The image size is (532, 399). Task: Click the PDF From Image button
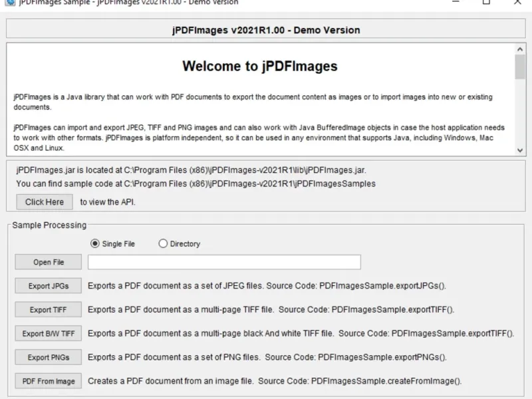coord(48,381)
